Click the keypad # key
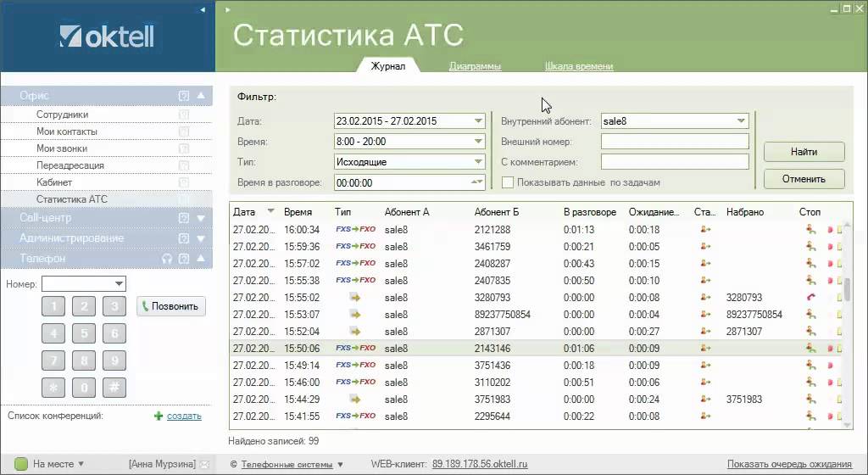Screen dimensions: 868x475 pyautogui.click(x=114, y=388)
